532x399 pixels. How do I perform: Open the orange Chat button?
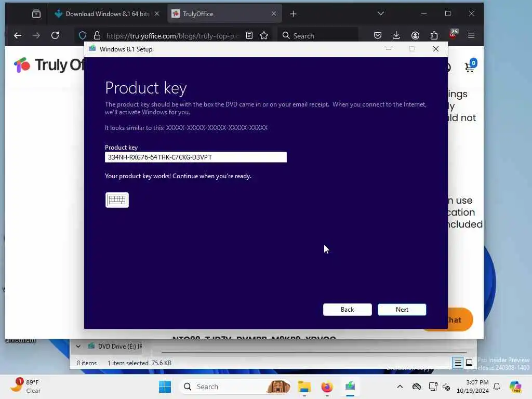pos(460,320)
